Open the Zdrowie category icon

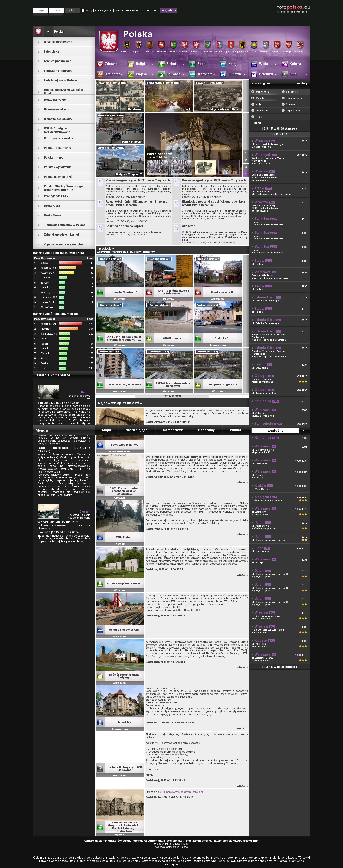100,64
